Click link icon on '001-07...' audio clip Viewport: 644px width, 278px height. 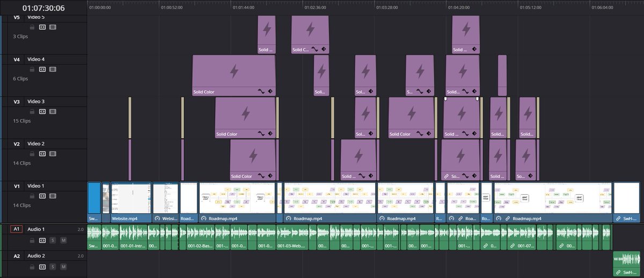pyautogui.click(x=511, y=246)
